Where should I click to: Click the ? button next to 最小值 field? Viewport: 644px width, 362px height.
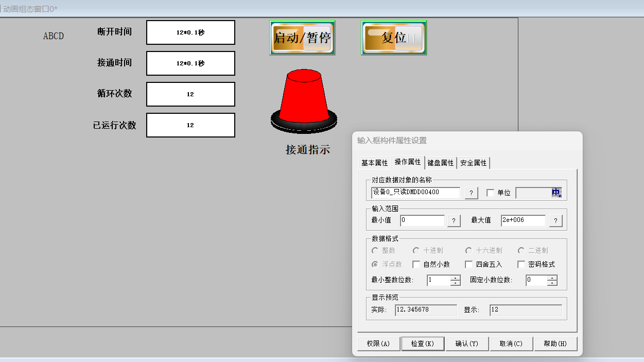click(x=453, y=221)
